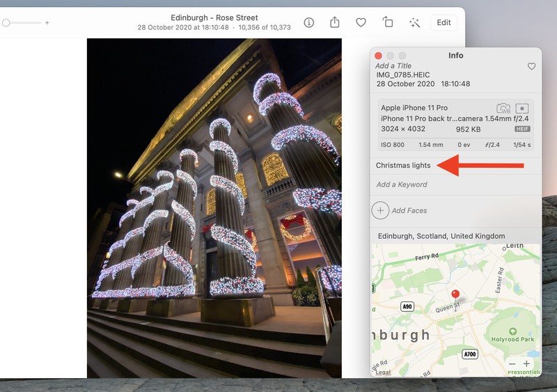
Task: Click the Edit button
Action: point(444,22)
